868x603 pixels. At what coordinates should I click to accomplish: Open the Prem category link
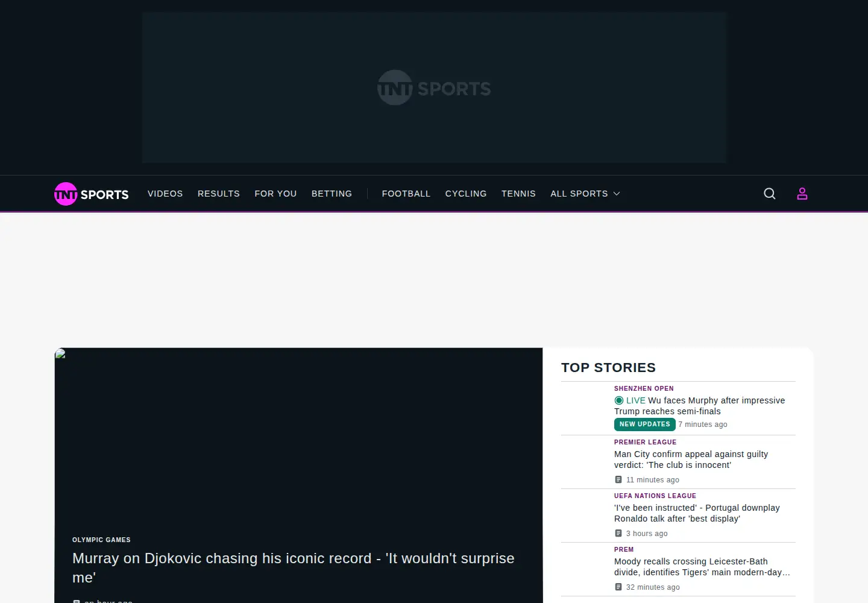pyautogui.click(x=624, y=550)
